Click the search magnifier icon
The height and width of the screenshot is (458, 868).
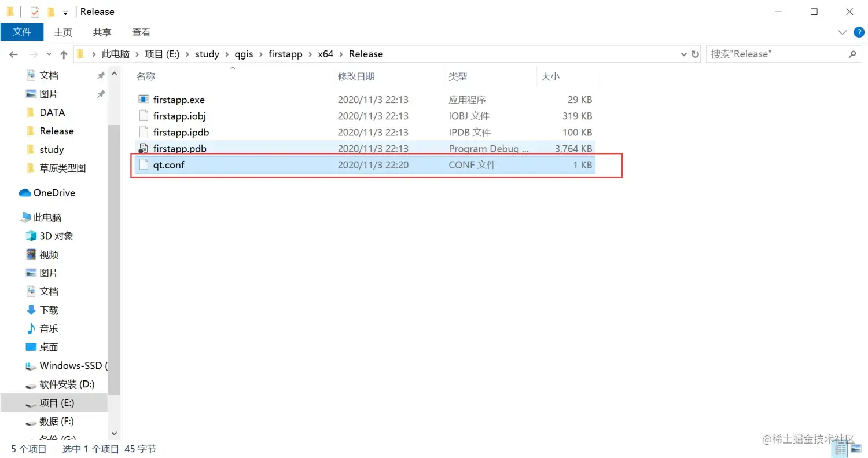pyautogui.click(x=852, y=54)
